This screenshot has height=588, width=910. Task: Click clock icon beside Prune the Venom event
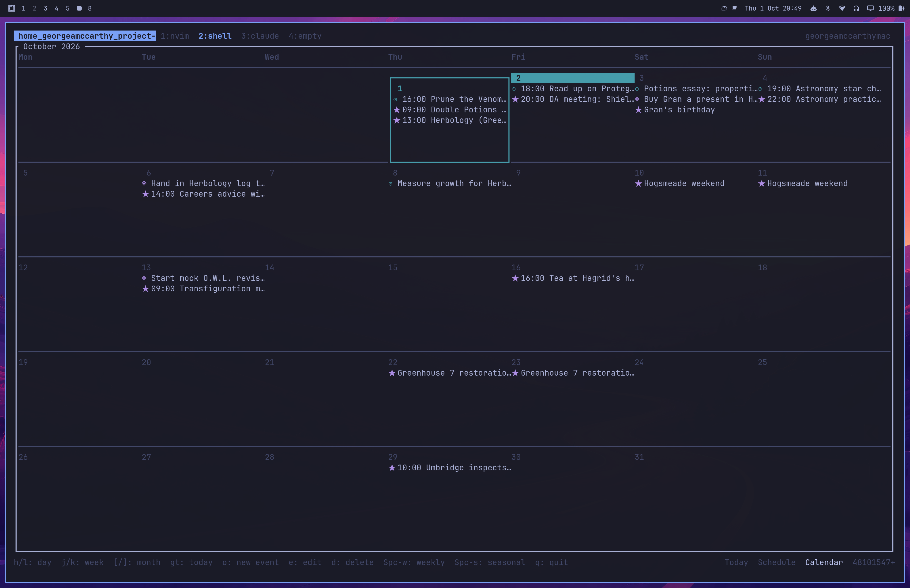pos(395,99)
